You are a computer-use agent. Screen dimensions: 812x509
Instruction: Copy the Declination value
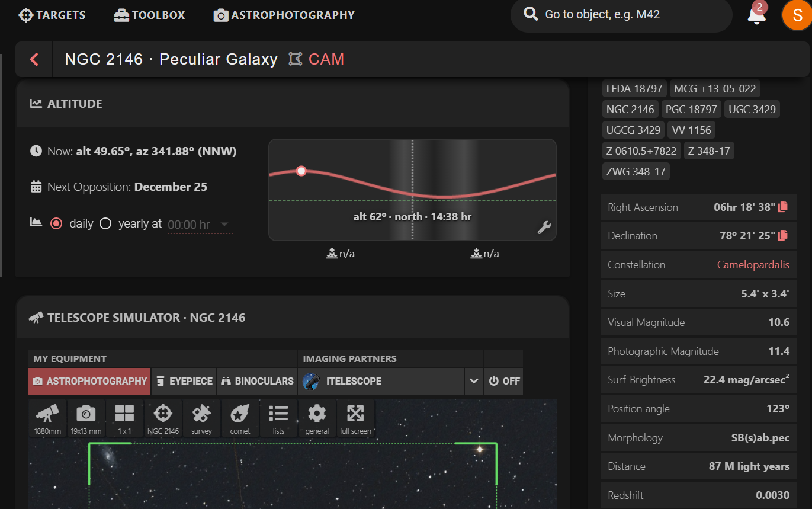[783, 235]
